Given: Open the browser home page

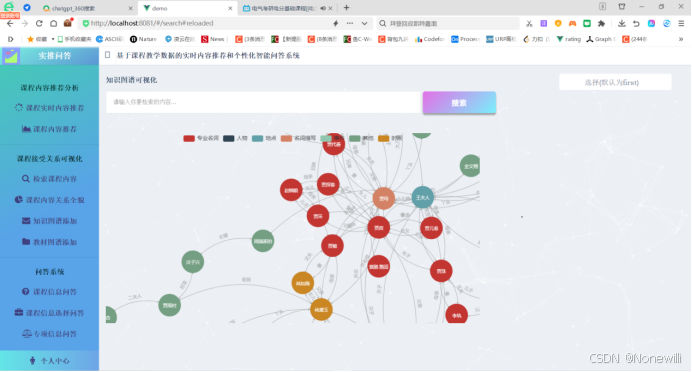Looking at the screenshot, I should pyautogui.click(x=53, y=23).
